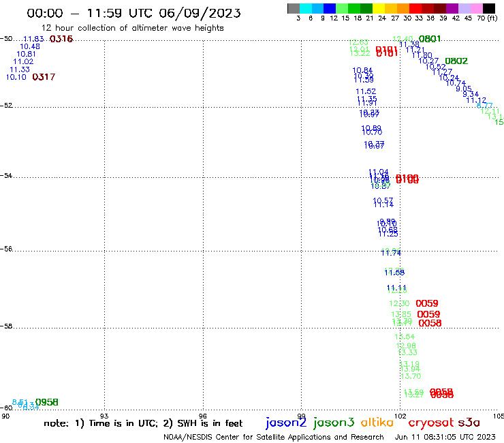Image resolution: width=504 pixels, height=443 pixels.
Task: Click the wave height value '12.98'
Action: (406, 346)
